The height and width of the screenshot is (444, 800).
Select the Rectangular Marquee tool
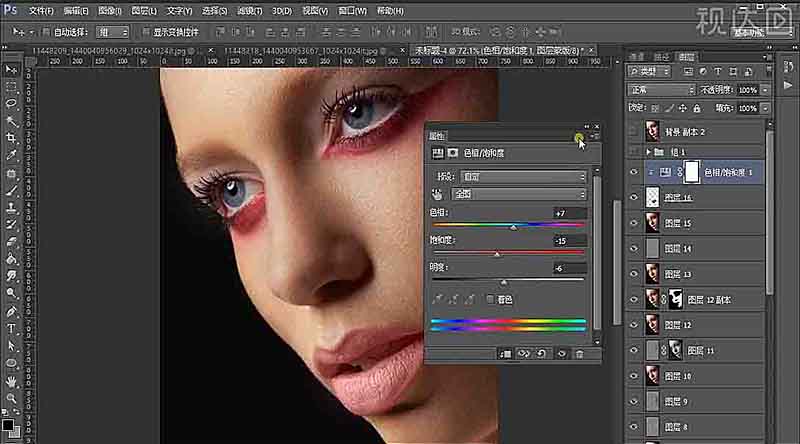coord(11,87)
